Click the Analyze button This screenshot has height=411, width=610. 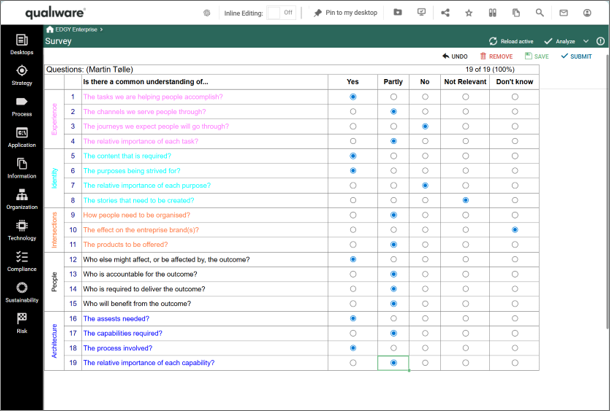[x=559, y=41]
